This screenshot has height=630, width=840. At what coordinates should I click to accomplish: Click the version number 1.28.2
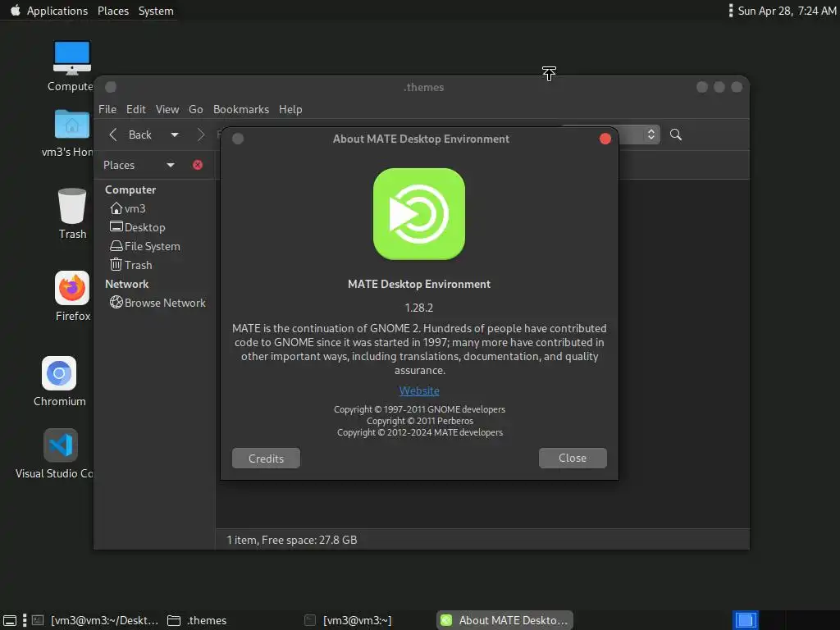click(419, 308)
